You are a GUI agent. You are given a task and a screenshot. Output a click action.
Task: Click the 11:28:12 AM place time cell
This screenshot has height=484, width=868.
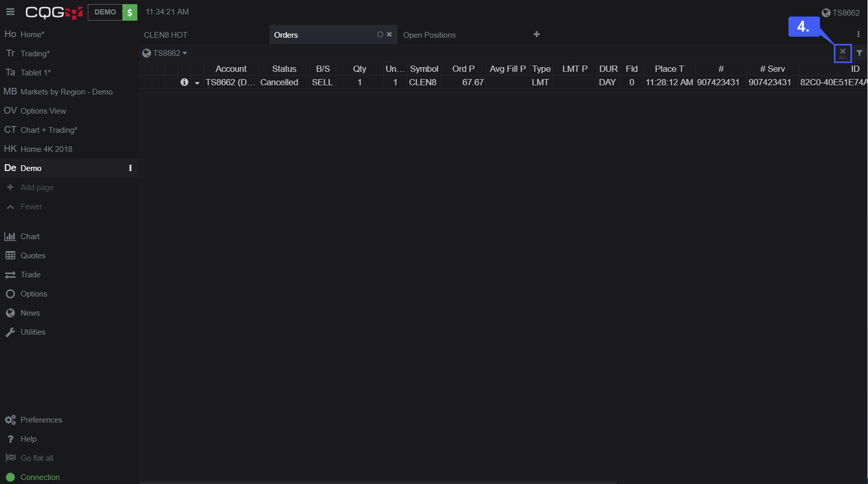click(x=669, y=82)
